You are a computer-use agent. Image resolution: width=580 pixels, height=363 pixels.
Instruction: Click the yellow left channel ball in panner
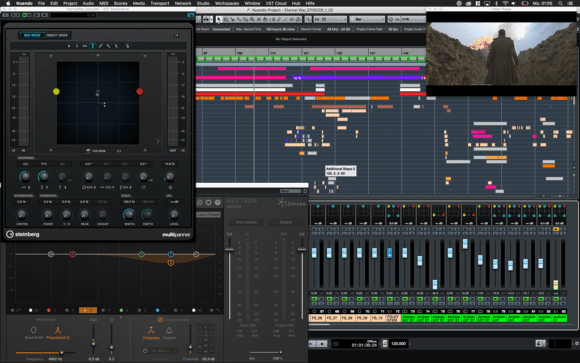click(x=56, y=91)
